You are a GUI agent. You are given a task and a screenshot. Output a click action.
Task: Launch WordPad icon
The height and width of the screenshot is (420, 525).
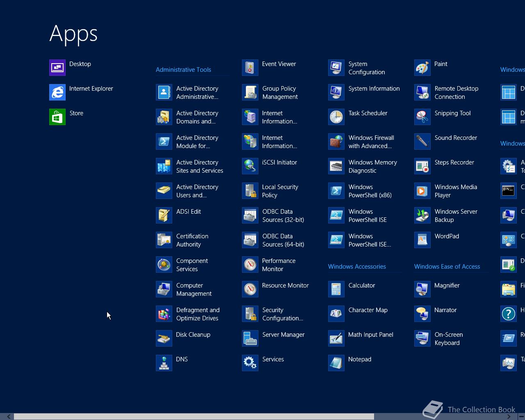pos(422,240)
